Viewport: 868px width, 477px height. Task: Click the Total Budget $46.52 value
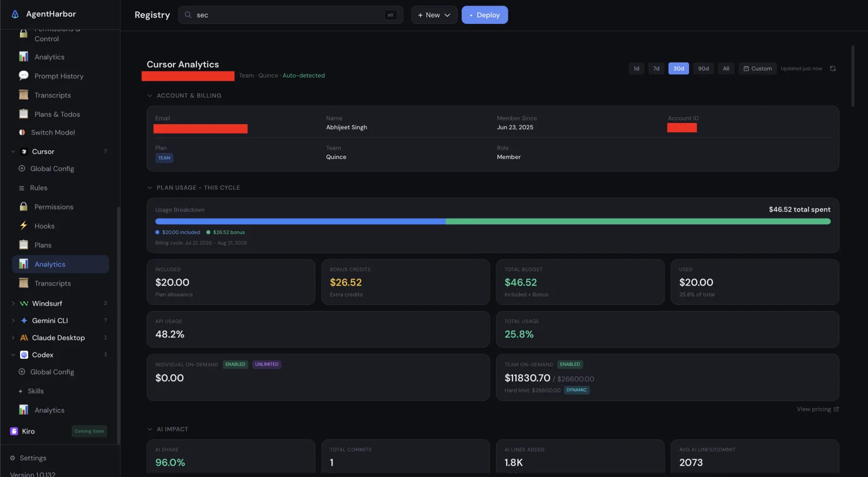(x=521, y=282)
